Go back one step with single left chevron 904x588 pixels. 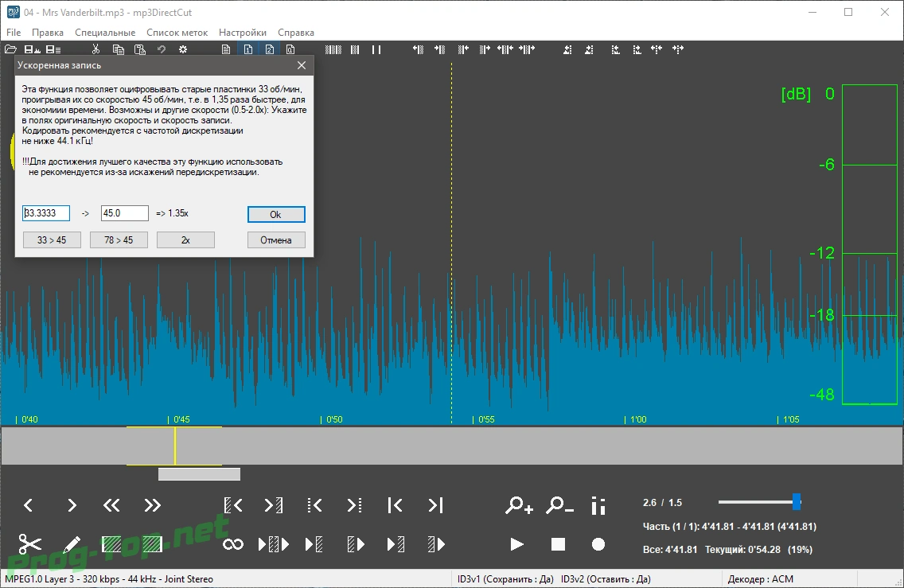[x=29, y=505]
